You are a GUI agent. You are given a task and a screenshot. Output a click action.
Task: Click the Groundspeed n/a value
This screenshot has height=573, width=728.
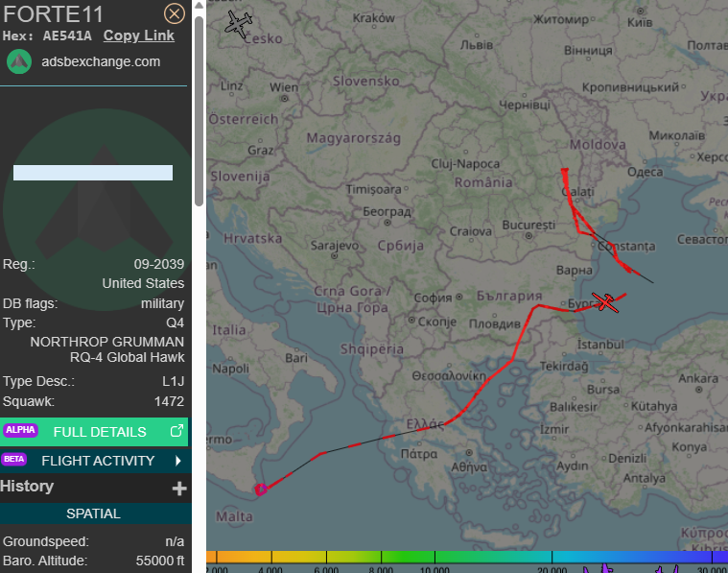pos(175,542)
